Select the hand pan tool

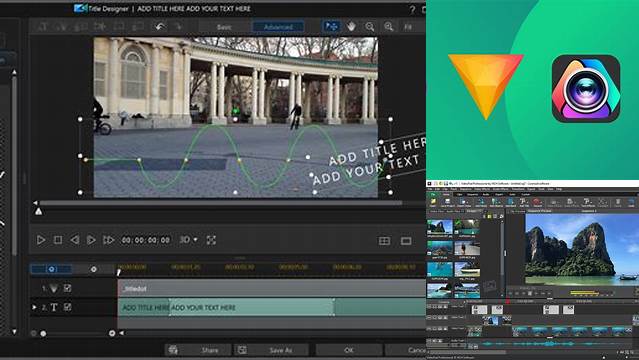[x=351, y=27]
